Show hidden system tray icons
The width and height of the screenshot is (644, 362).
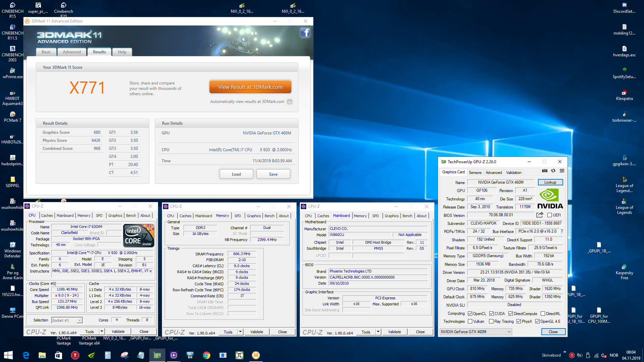click(x=565, y=352)
